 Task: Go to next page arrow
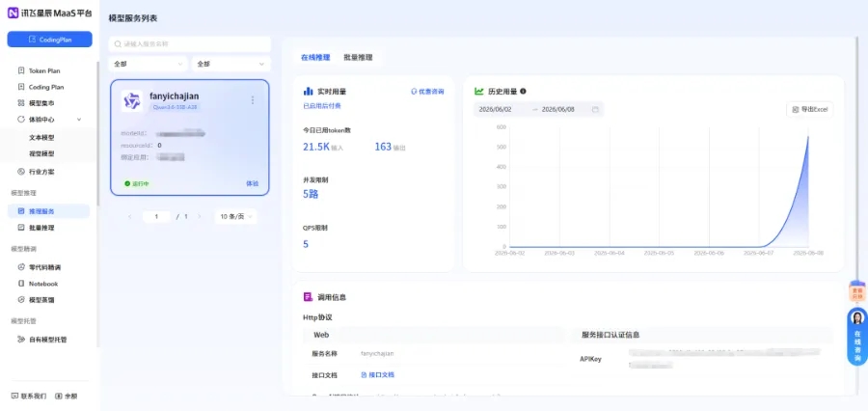pyautogui.click(x=200, y=216)
